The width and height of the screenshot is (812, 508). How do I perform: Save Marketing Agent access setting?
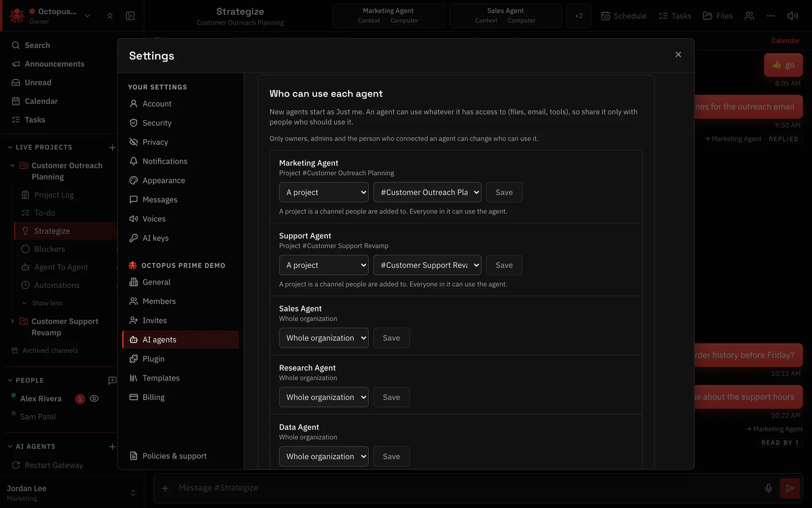[x=504, y=192]
